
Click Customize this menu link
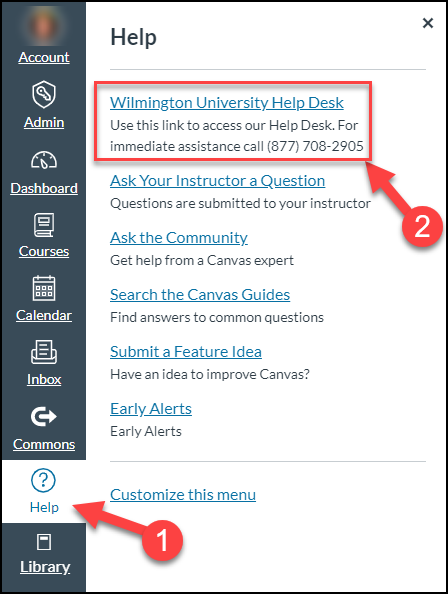click(183, 495)
